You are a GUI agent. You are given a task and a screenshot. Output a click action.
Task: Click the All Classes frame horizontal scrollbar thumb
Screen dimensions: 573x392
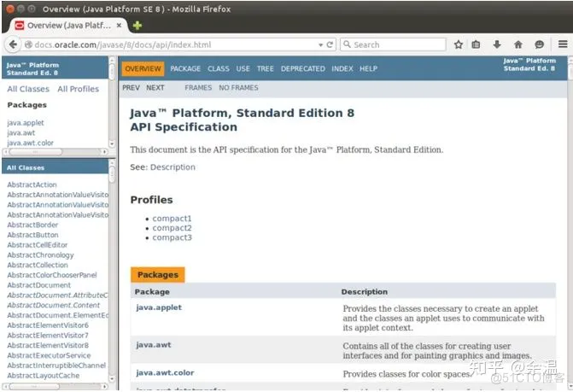coord(34,386)
